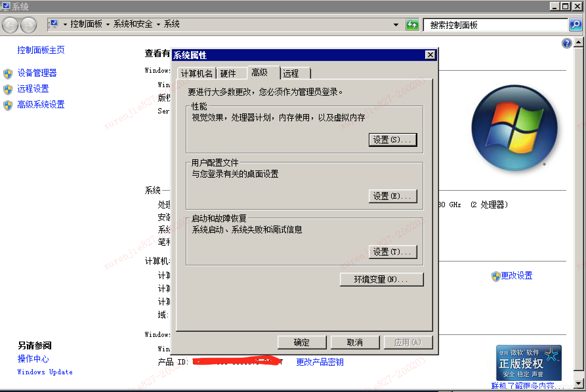Click the back navigation arrow
Screen dimensions: 586x392
pyautogui.click(x=10, y=25)
